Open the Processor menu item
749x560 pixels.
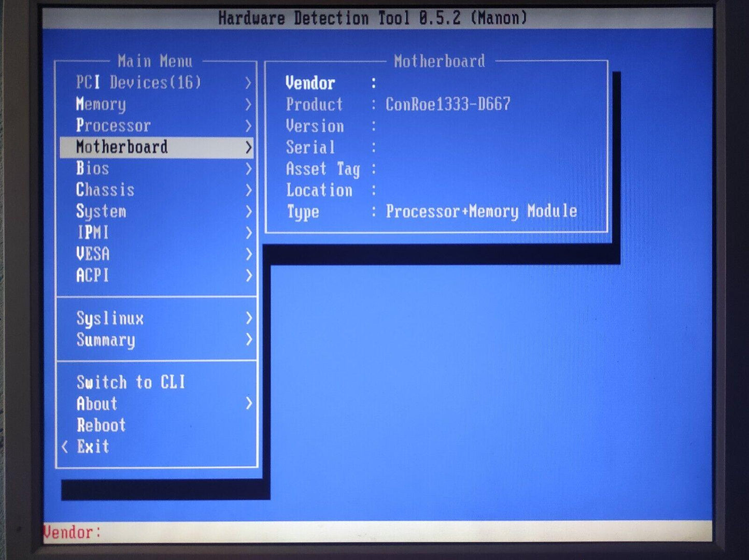pyautogui.click(x=113, y=125)
